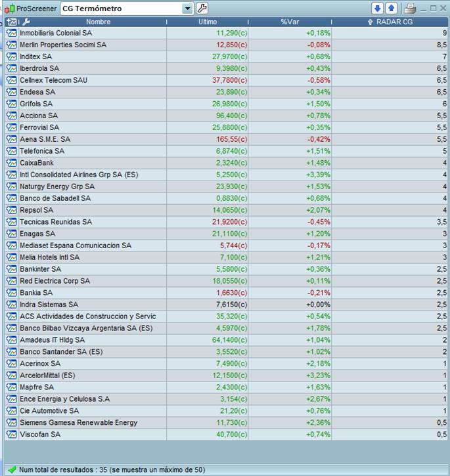Screen dimensions: 450x476
Task: Select the CG Termómetro combo box field
Action: [127, 9]
